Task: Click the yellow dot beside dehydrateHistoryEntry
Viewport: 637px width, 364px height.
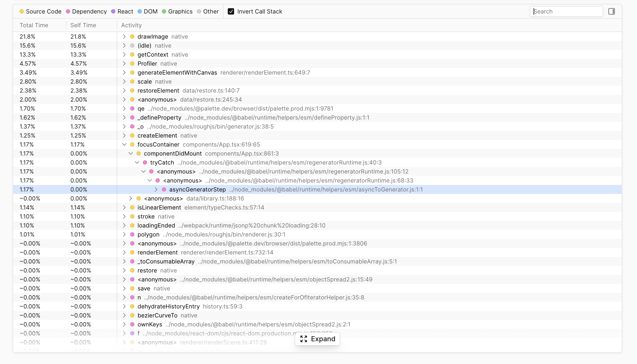Action: point(132,306)
